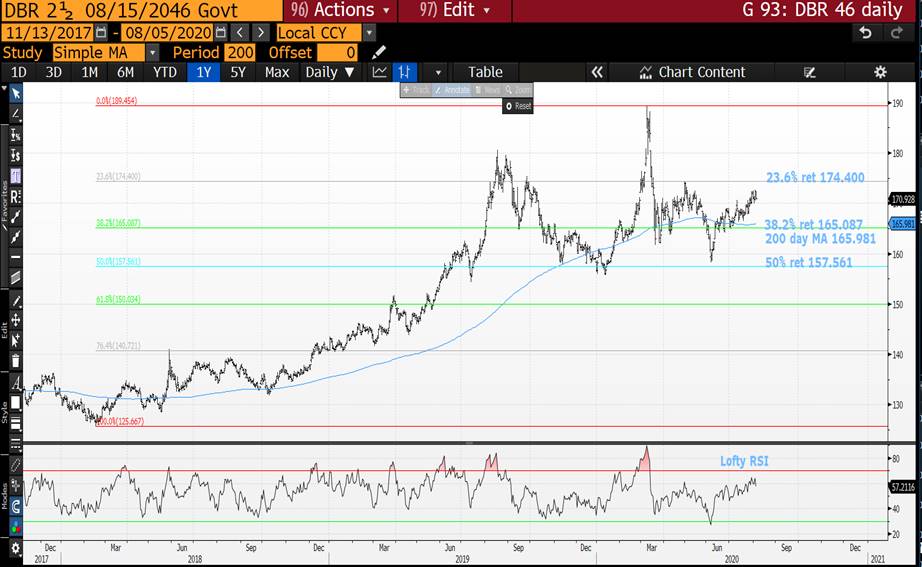
Task: Select the move annotation cross-arrows tool
Action: click(16, 320)
